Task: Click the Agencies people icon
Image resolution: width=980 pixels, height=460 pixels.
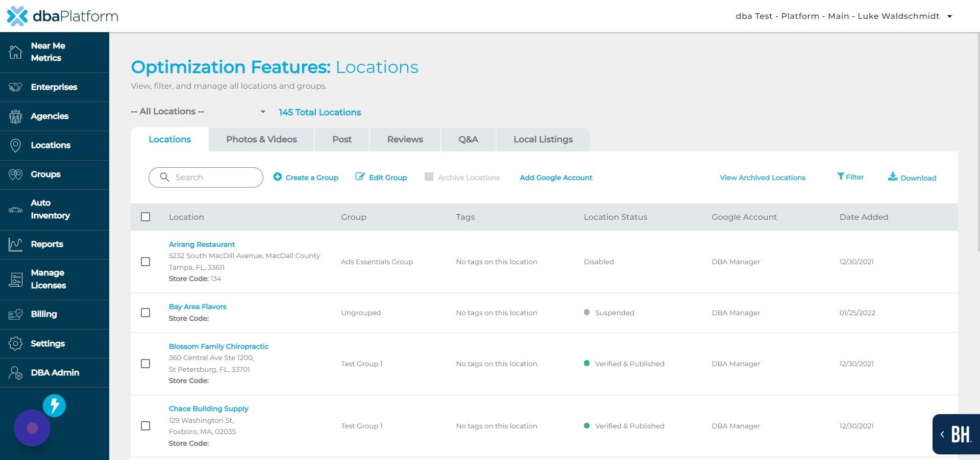Action: 15,116
